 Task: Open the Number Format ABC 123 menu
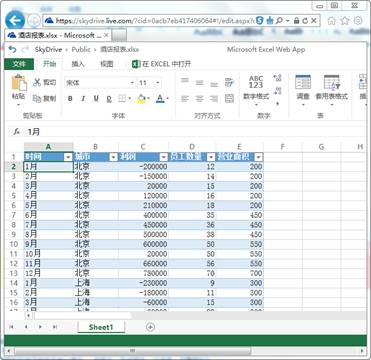click(256, 89)
